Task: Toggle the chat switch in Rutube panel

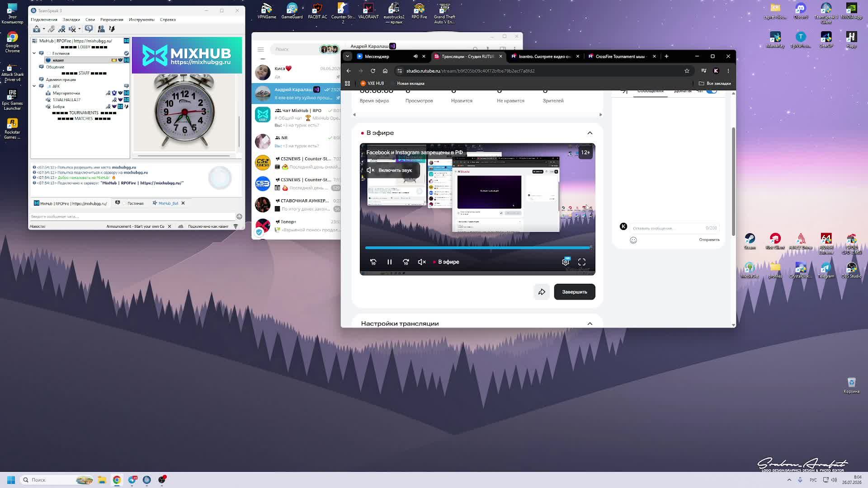Action: (712, 91)
